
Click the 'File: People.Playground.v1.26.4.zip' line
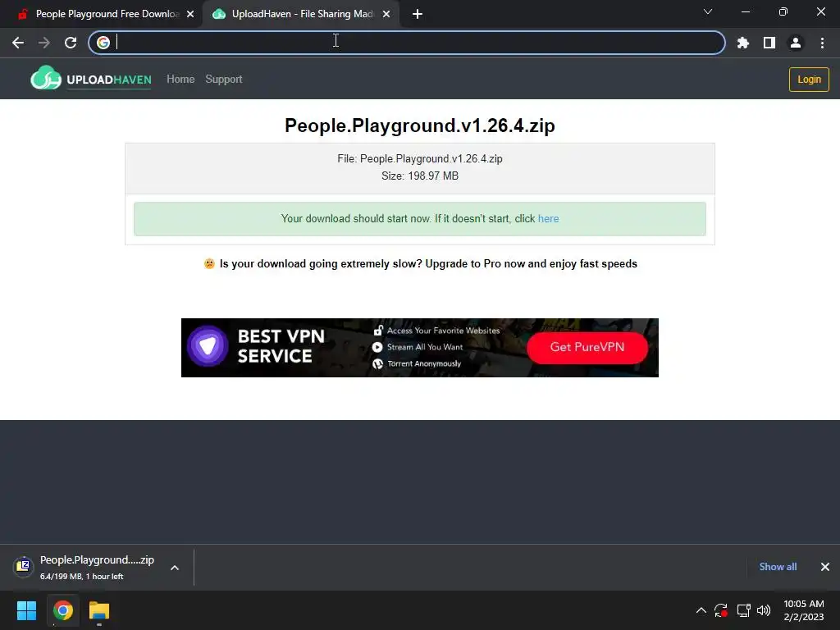coord(420,158)
